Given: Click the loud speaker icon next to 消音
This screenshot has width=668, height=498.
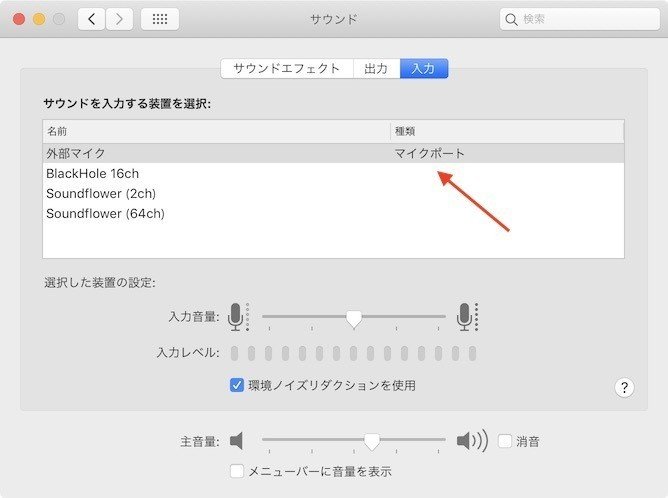Looking at the screenshot, I should [x=472, y=440].
